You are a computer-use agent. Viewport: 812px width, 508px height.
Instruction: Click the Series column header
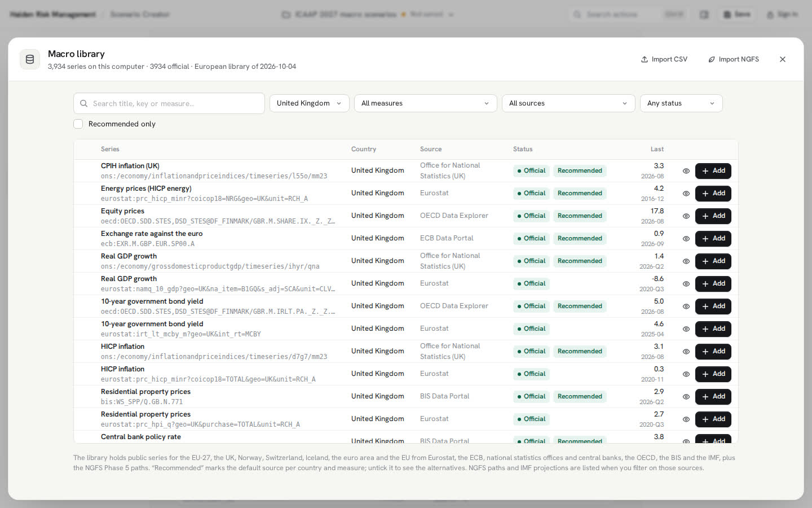110,150
